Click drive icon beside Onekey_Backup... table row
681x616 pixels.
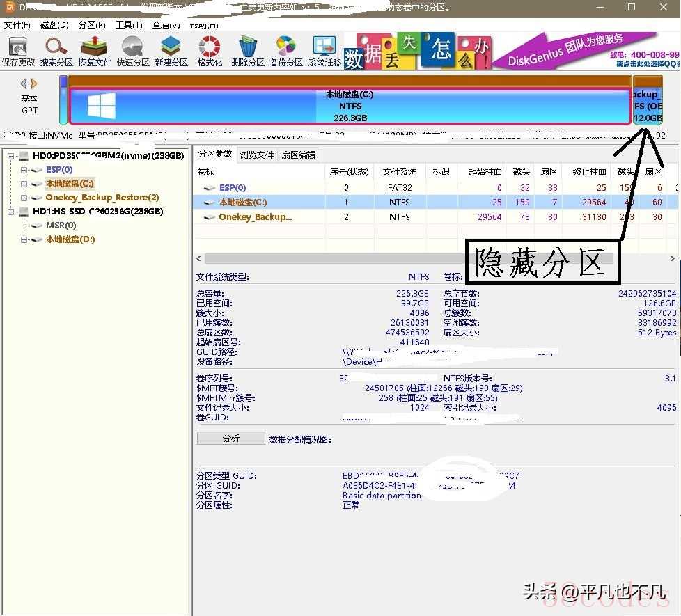click(x=210, y=217)
